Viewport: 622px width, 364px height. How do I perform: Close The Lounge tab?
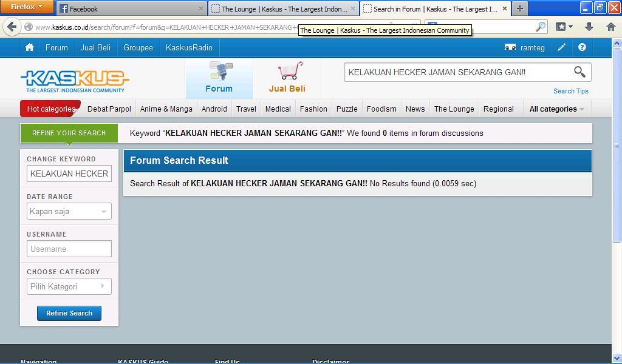pyautogui.click(x=353, y=8)
